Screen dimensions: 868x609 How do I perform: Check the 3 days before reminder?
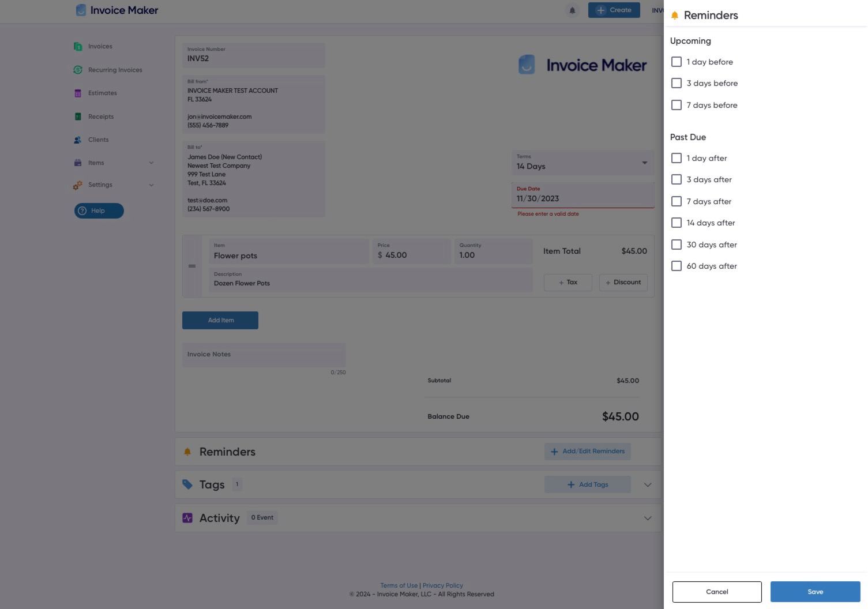(677, 83)
